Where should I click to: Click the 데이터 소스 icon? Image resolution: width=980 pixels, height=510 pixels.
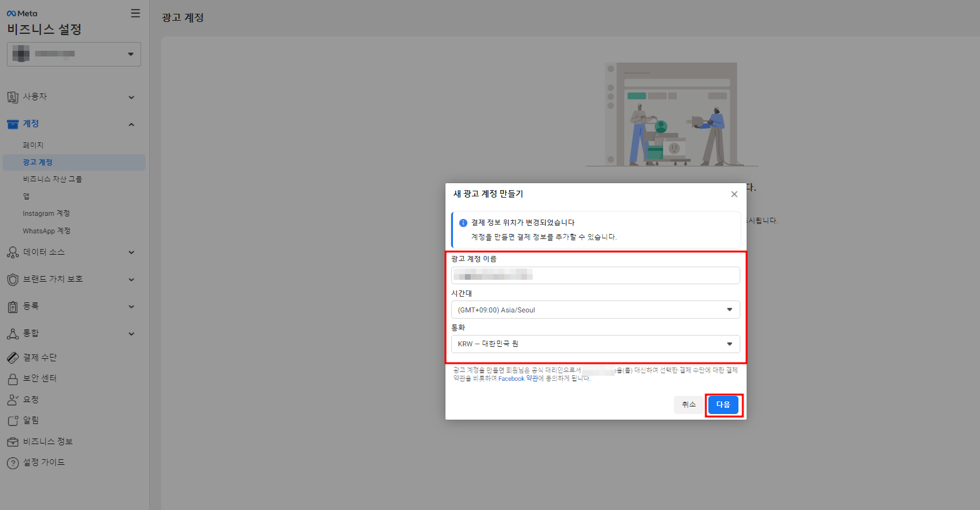point(13,252)
